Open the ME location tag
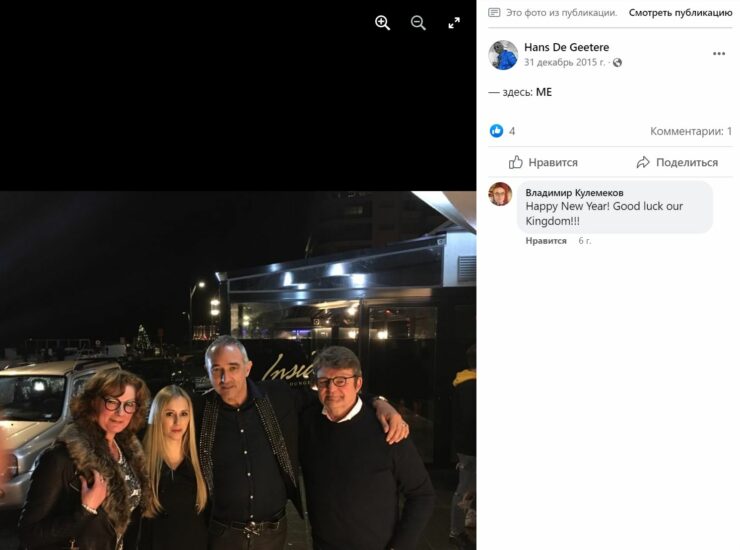This screenshot has width=740, height=550. click(x=544, y=92)
